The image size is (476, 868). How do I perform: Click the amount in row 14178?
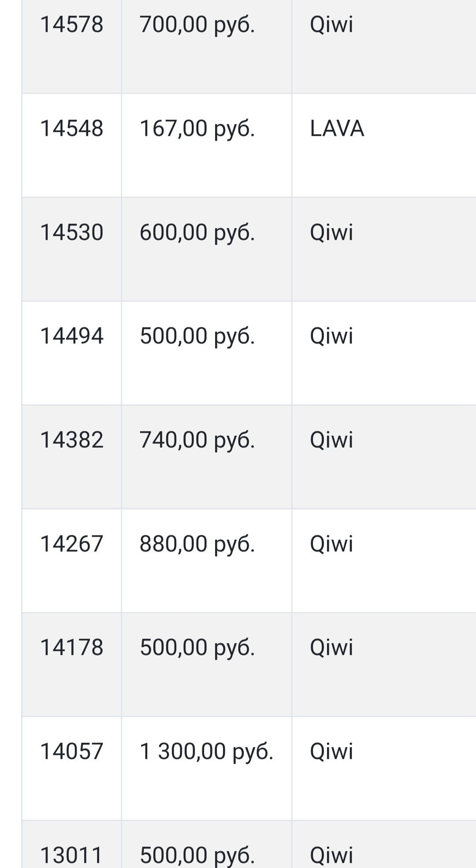(197, 648)
